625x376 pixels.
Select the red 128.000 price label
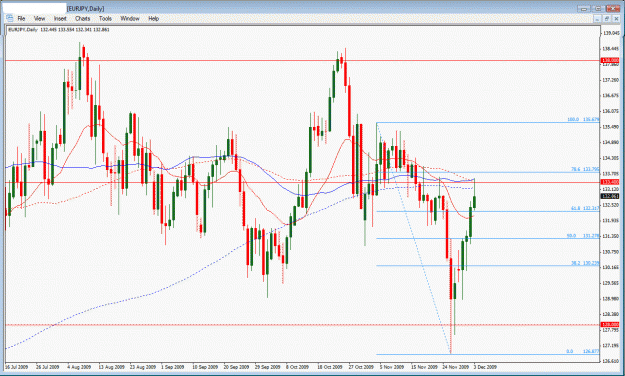click(610, 325)
